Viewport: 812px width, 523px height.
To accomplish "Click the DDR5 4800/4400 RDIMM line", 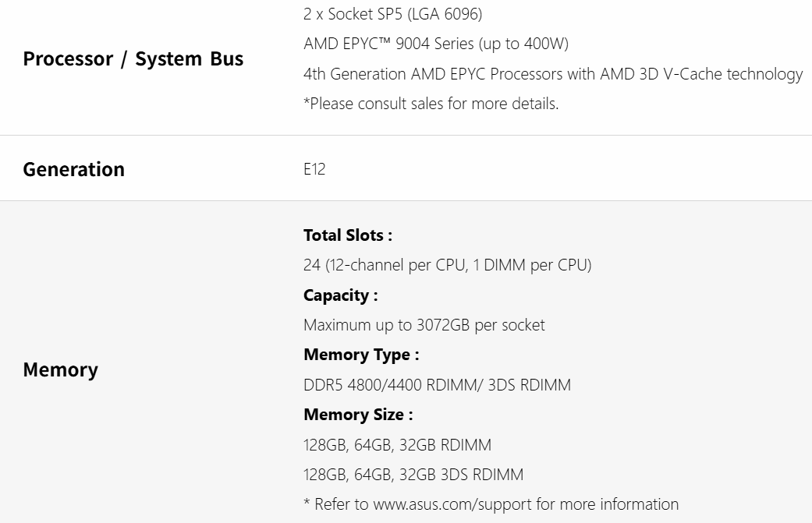I will (x=437, y=385).
